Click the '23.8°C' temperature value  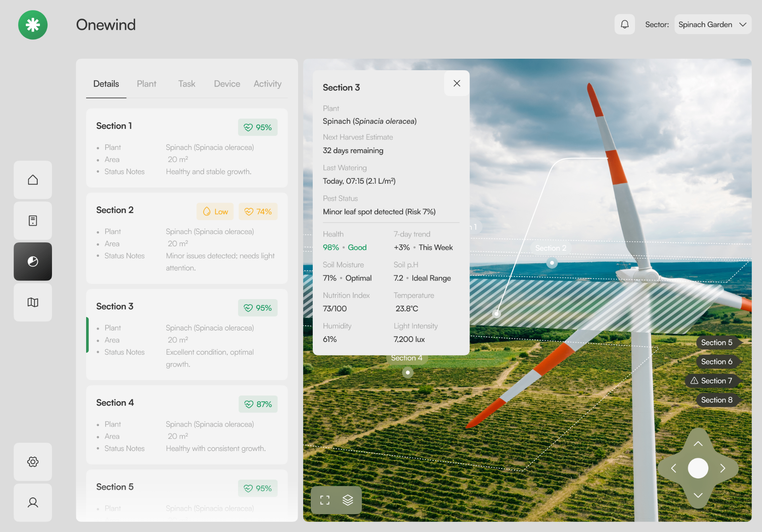(407, 309)
